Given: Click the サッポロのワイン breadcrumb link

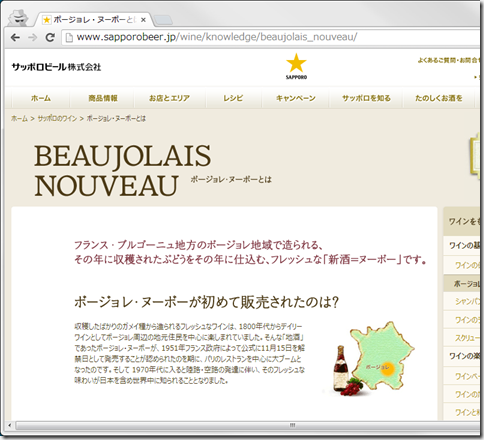Looking at the screenshot, I should (x=57, y=119).
